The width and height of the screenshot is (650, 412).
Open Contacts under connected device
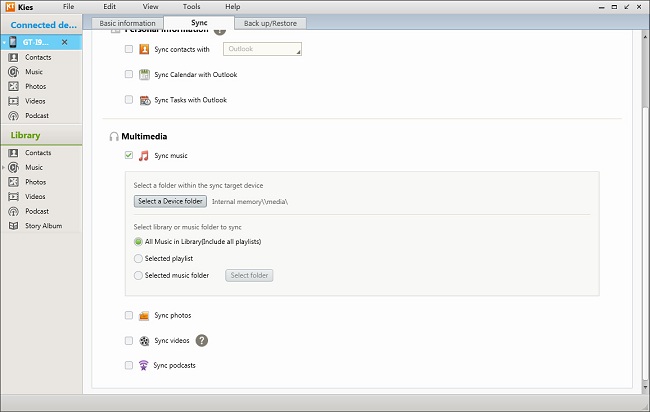tap(38, 57)
